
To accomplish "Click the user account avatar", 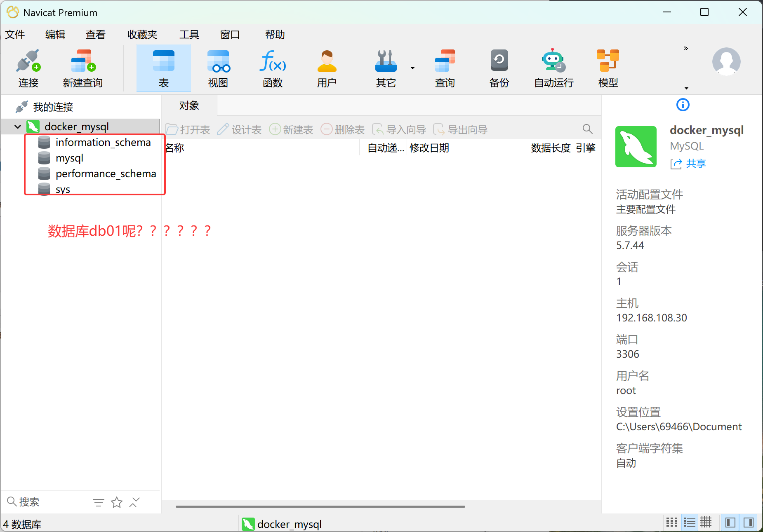I will pos(726,61).
